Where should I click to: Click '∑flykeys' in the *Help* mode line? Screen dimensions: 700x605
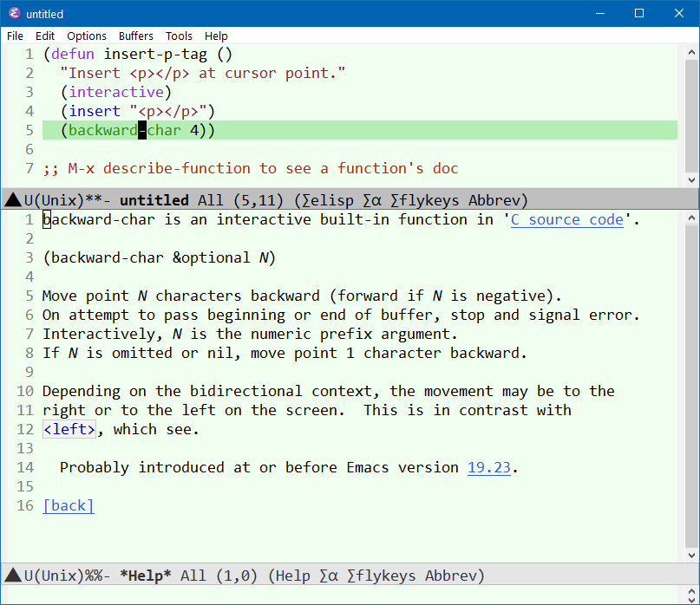point(382,576)
